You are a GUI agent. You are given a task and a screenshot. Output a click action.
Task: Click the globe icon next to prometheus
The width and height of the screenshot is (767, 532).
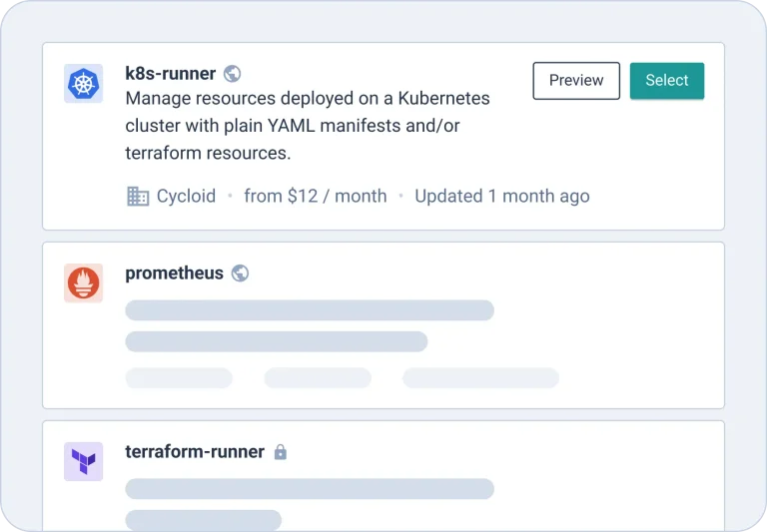click(240, 273)
